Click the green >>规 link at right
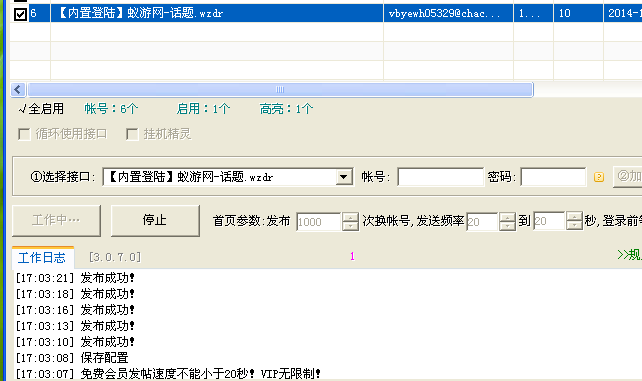Image resolution: width=642 pixels, height=381 pixels. 629,255
